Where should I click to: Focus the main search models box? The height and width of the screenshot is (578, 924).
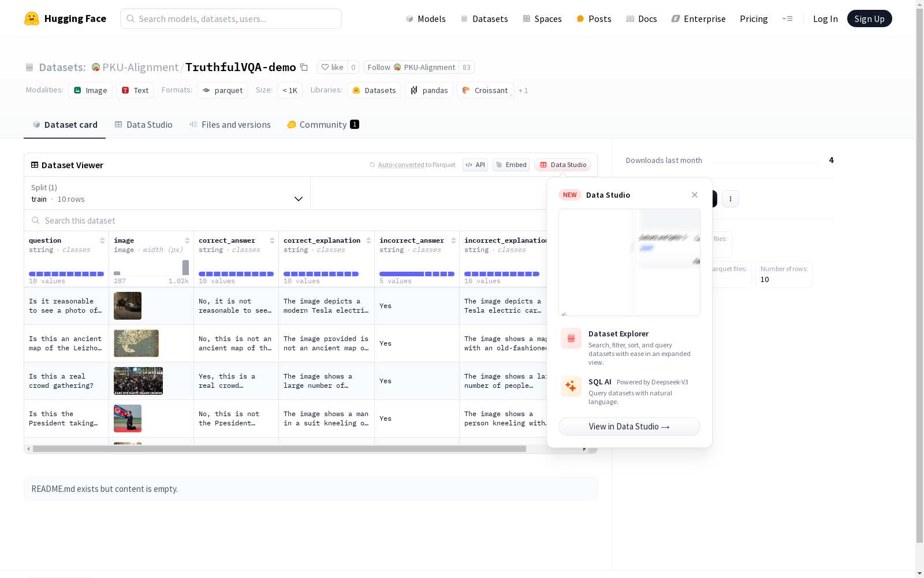(231, 18)
